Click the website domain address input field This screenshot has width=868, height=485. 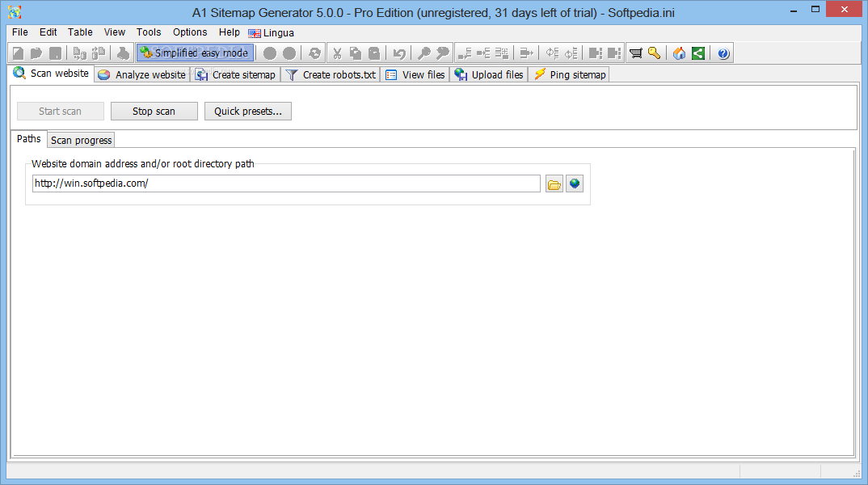coord(286,183)
